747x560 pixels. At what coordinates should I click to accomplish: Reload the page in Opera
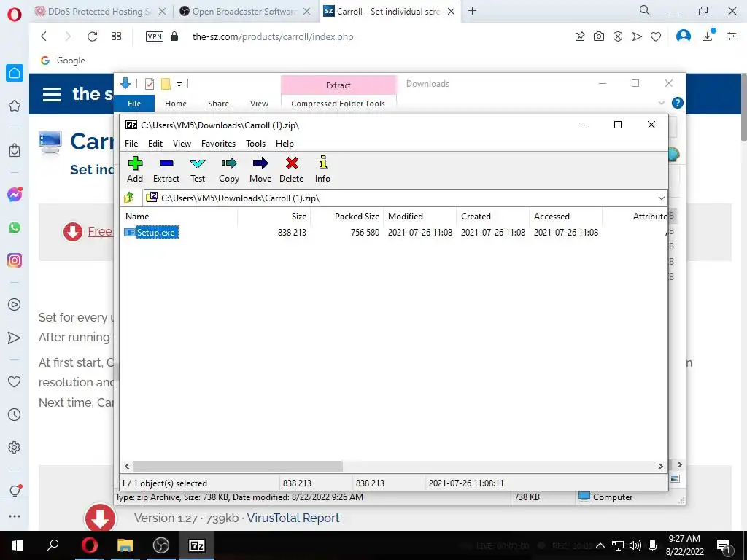92,36
